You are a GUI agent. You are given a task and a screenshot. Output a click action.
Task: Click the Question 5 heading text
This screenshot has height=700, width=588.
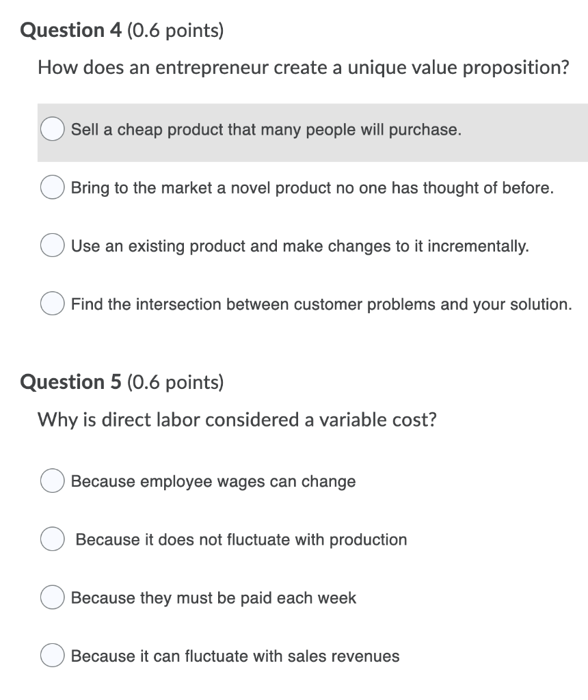[x=70, y=382]
